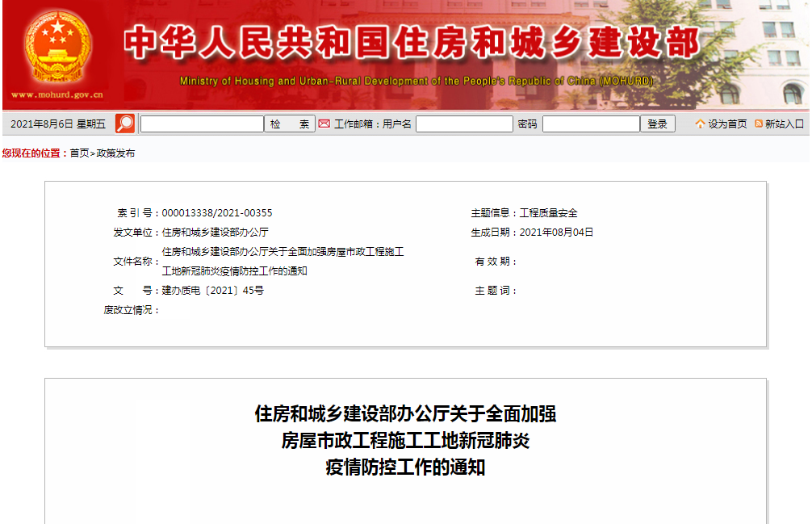Go to 首页 in breadcrumb
The image size is (812, 524).
[79, 153]
